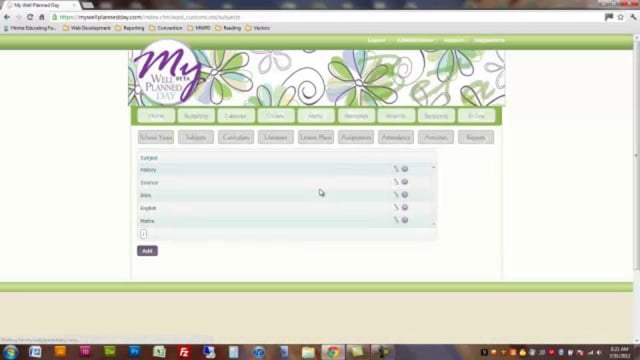The width and height of the screenshot is (640, 360).
Task: Select the Bible row text
Action: (146, 196)
